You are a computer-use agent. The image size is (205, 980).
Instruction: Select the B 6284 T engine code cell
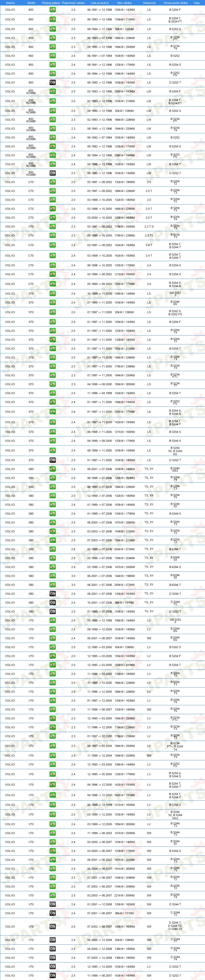(x=175, y=549)
